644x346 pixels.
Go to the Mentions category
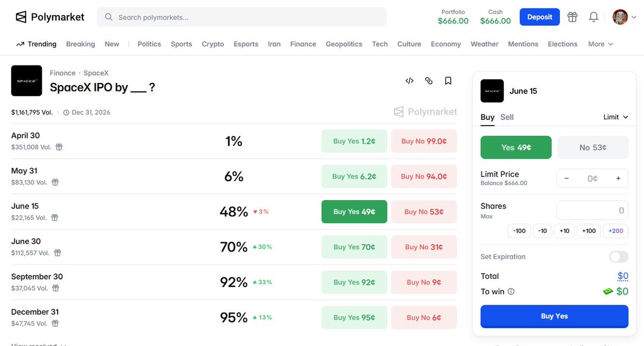523,44
